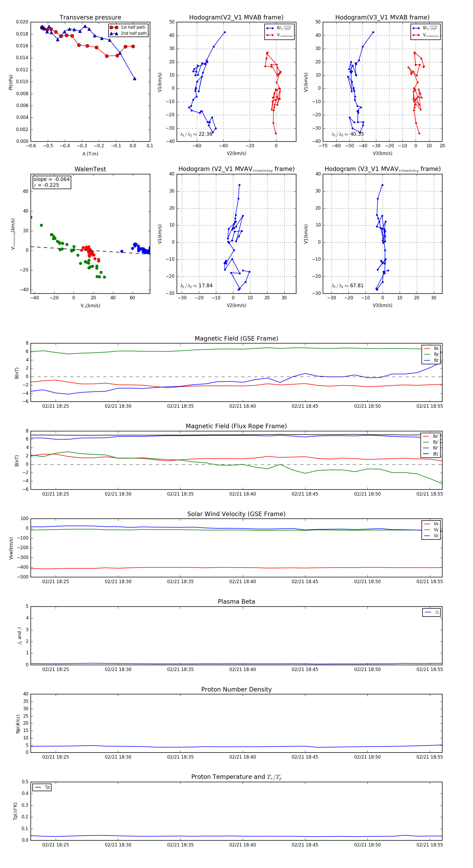Select the "By'" legend entry in Flux Rope panel
473x868 pixels.
pyautogui.click(x=431, y=442)
